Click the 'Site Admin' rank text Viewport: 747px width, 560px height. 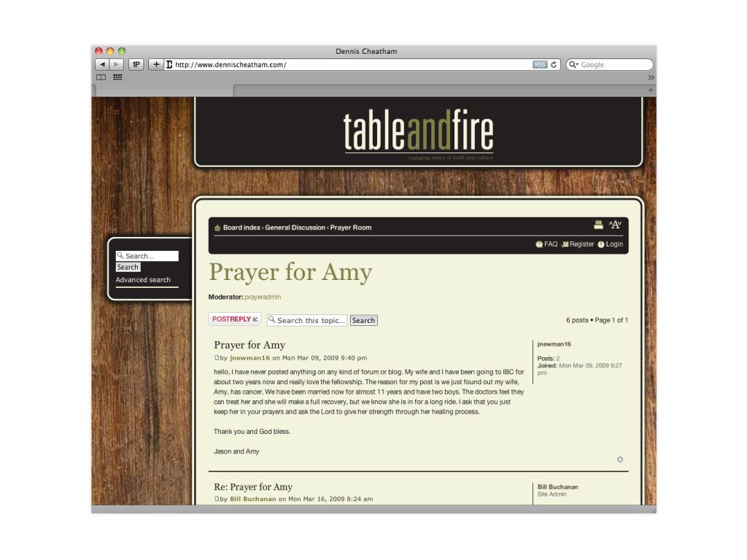point(551,494)
